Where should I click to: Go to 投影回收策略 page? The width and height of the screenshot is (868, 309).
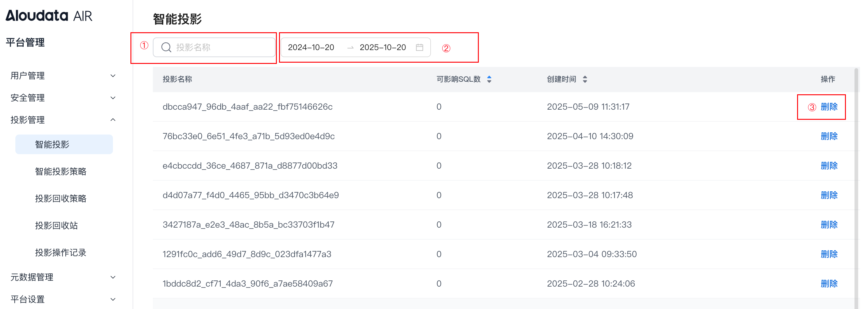point(61,198)
